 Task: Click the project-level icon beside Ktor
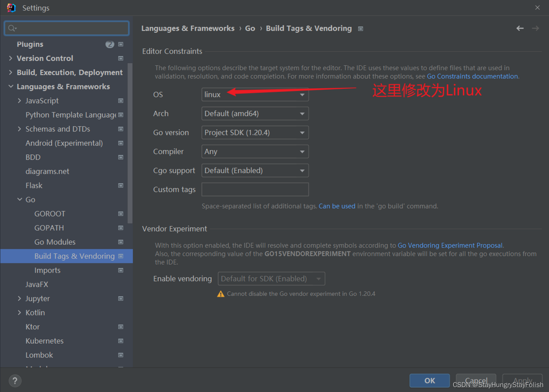coord(121,327)
